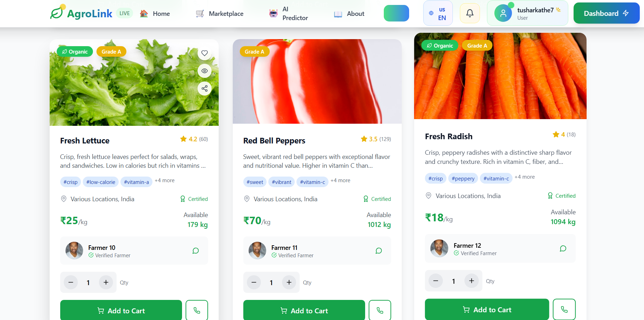The height and width of the screenshot is (320, 644).
Task: Open the US EN language selector
Action: click(438, 13)
